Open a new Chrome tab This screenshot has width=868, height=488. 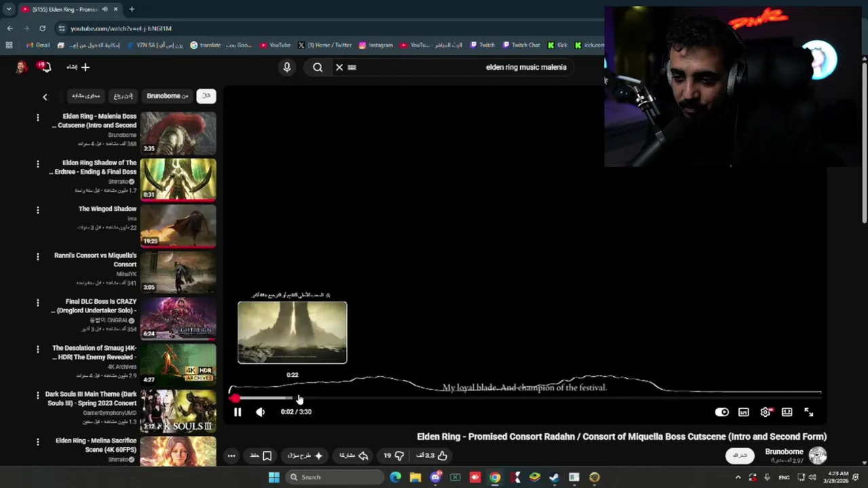(132, 9)
